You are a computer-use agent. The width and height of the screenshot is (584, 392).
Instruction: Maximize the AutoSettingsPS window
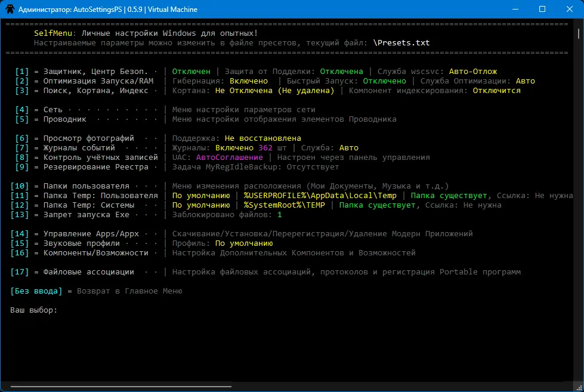(x=542, y=10)
